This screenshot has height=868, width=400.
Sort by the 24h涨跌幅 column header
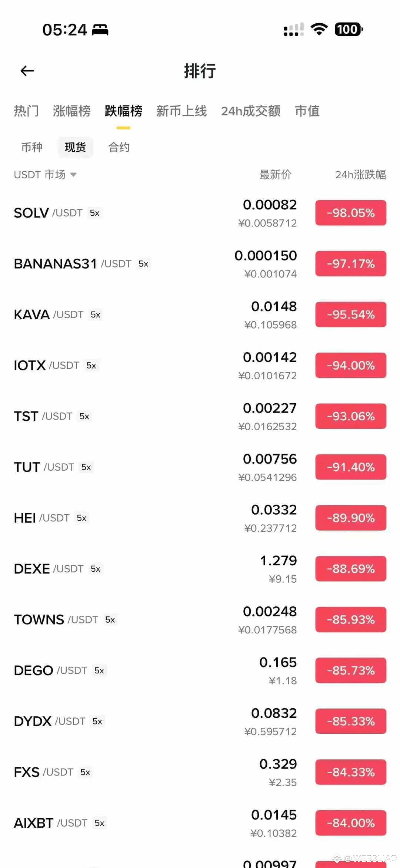[360, 175]
